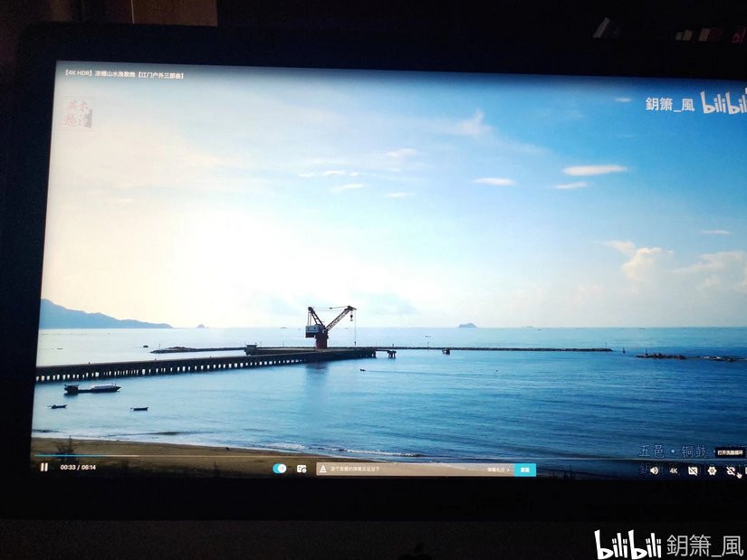Click the red seal watermark logo
The image size is (747, 560).
coord(77,113)
